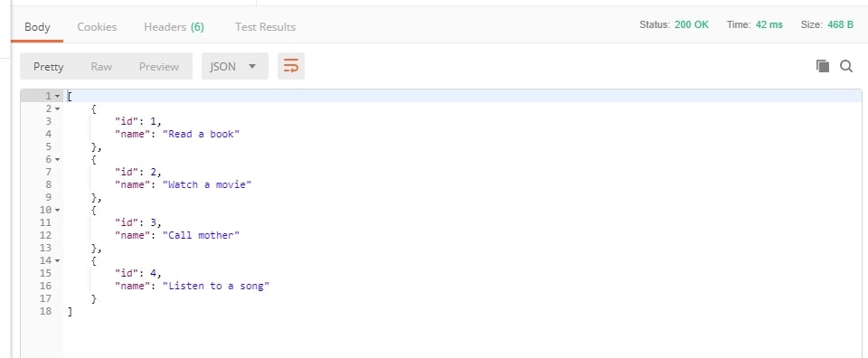Screen dimensions: 868x358
Task: Collapse the array at line 1
Action: click(58, 96)
